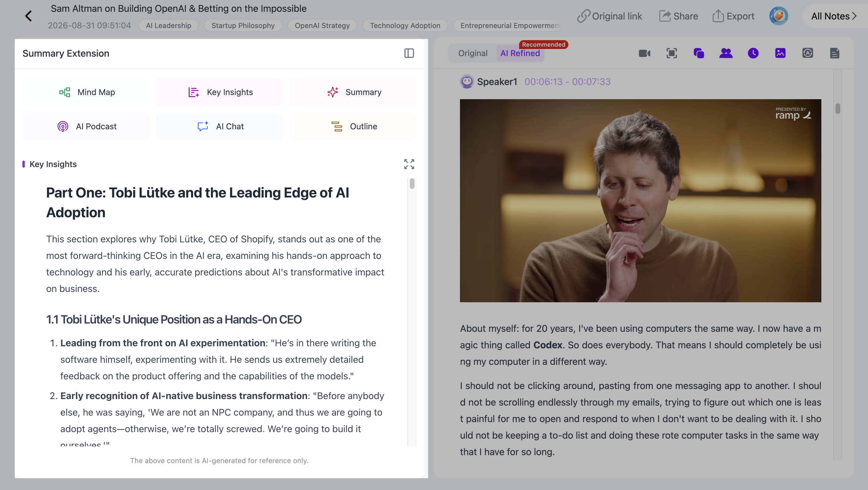Click the Share button

pos(678,16)
